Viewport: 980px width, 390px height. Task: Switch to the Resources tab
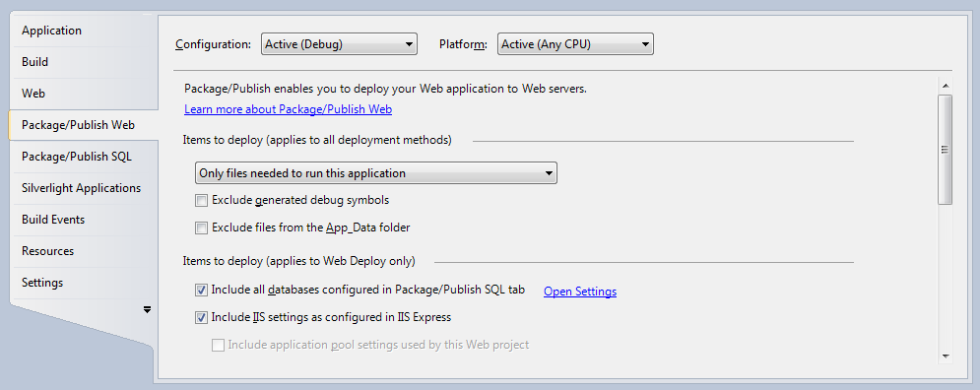coord(83,250)
